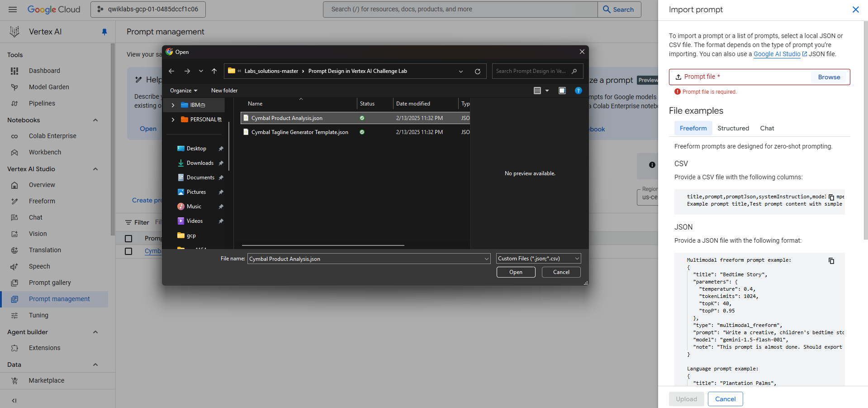This screenshot has height=408, width=868.
Task: Switch to the Freeform file examples tab
Action: pos(693,128)
